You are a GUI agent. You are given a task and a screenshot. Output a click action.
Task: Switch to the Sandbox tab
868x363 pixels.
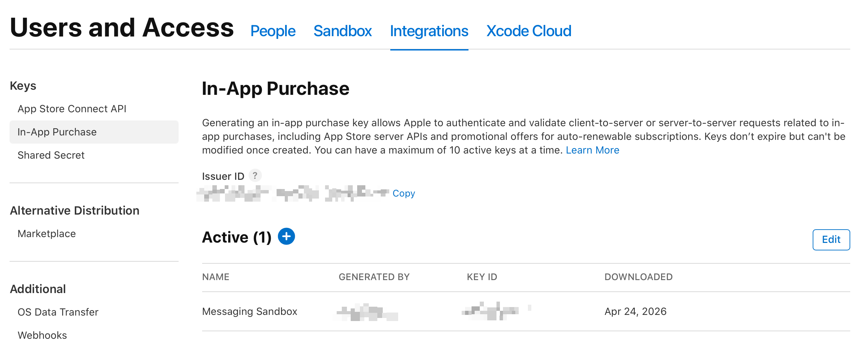tap(342, 31)
